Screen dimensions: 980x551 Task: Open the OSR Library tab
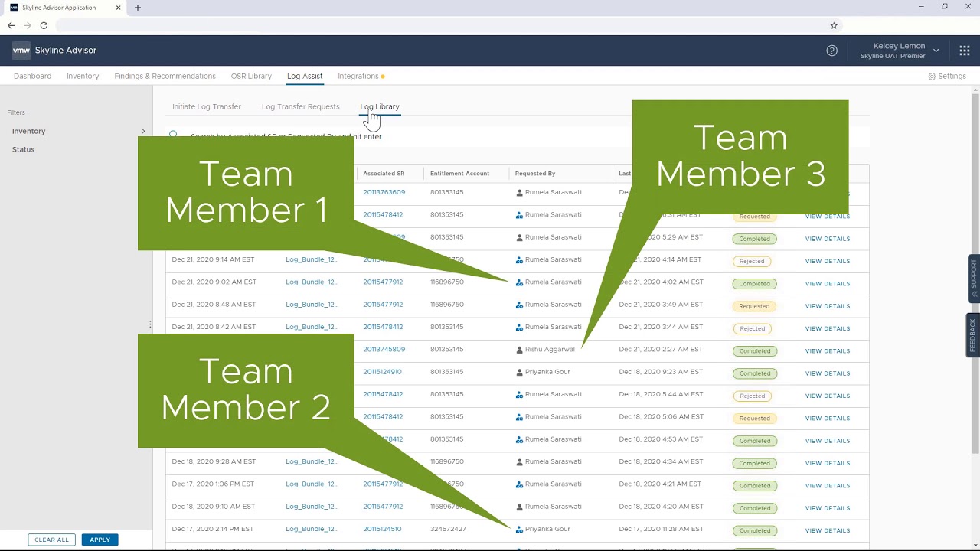[x=251, y=77]
